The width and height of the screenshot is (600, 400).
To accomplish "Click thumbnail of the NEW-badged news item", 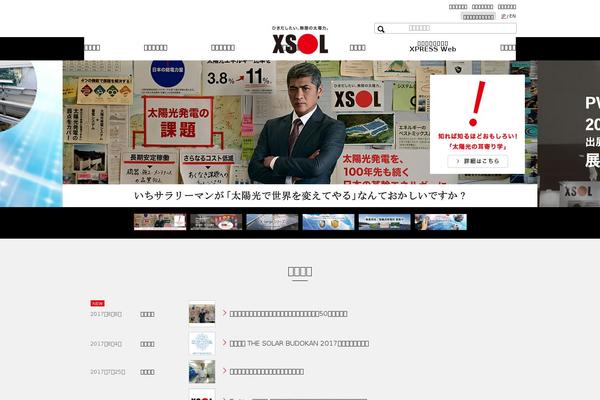I will [202, 313].
